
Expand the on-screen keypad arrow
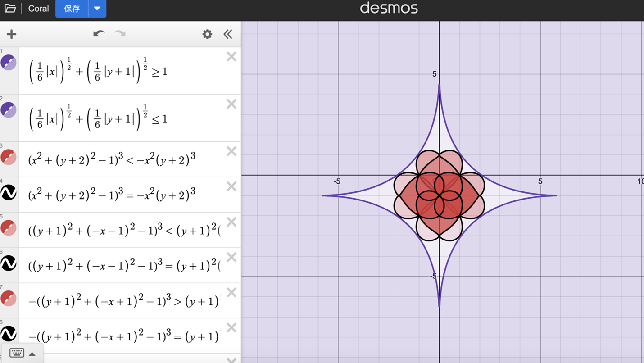point(32,354)
